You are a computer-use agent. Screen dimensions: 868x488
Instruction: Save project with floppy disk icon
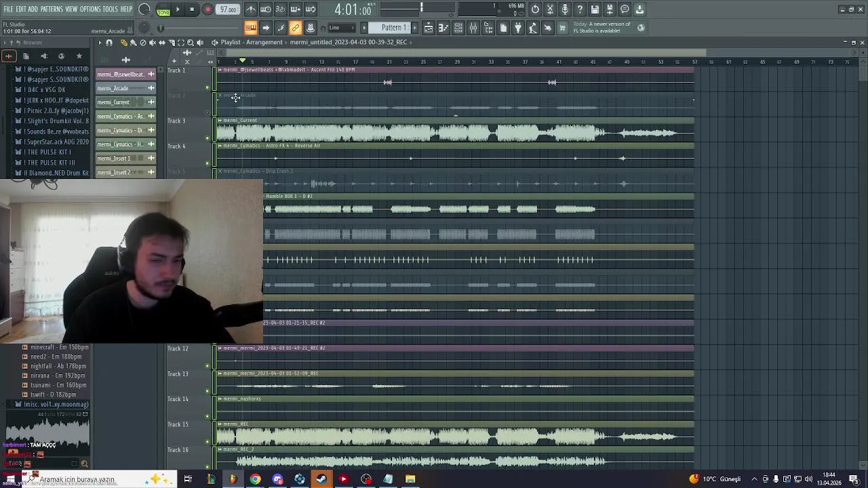click(x=595, y=9)
